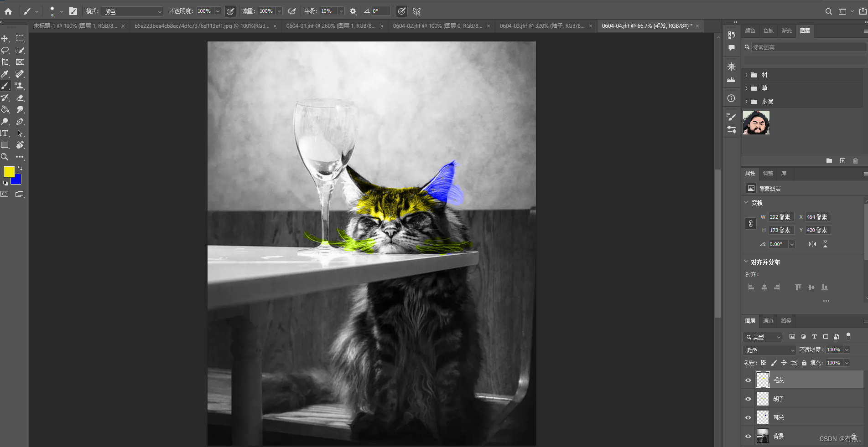Expand the 草 pattern folder
The height and width of the screenshot is (447, 868).
746,88
